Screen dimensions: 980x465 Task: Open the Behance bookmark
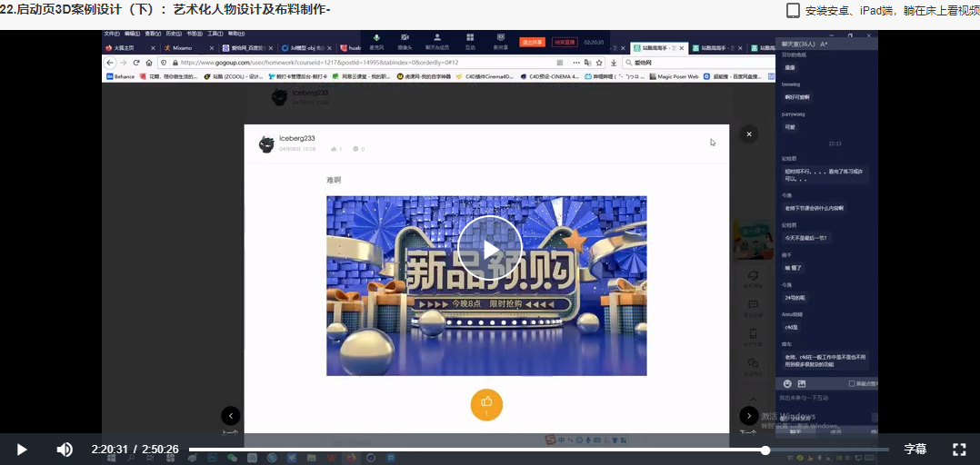pos(120,77)
